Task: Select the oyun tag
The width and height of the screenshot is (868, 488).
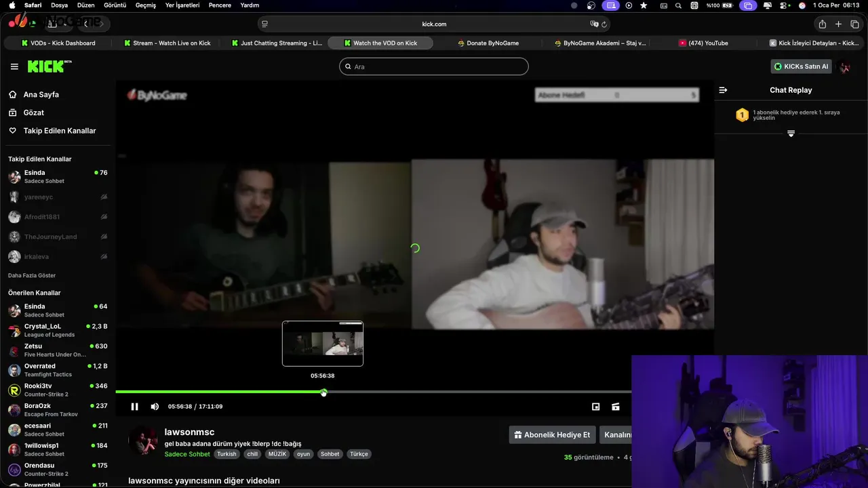Action: pos(303,454)
